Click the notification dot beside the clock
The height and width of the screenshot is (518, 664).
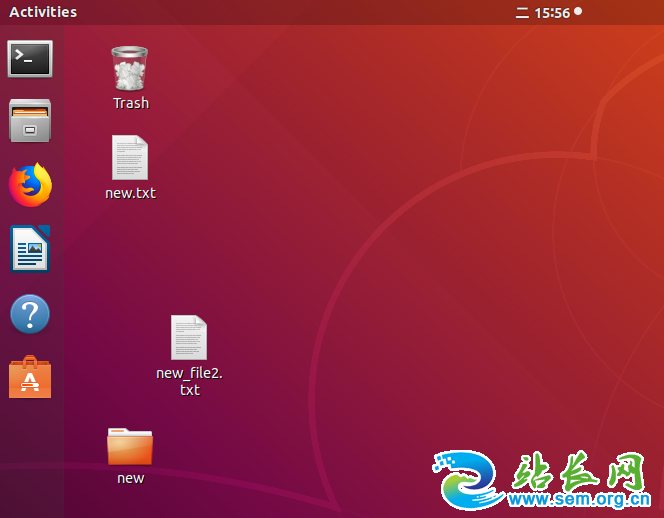coord(578,12)
